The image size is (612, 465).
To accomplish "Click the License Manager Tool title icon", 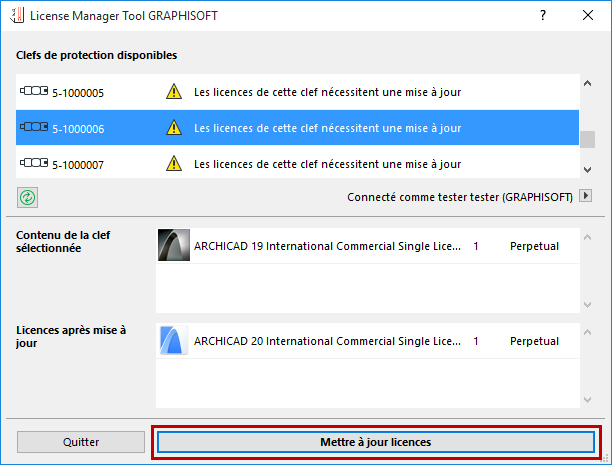I will pos(17,15).
